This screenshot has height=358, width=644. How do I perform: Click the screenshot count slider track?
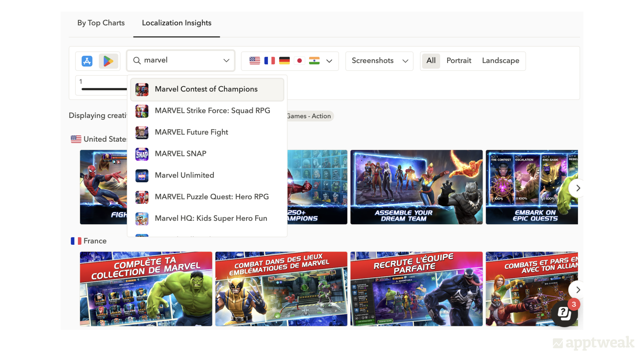(104, 89)
